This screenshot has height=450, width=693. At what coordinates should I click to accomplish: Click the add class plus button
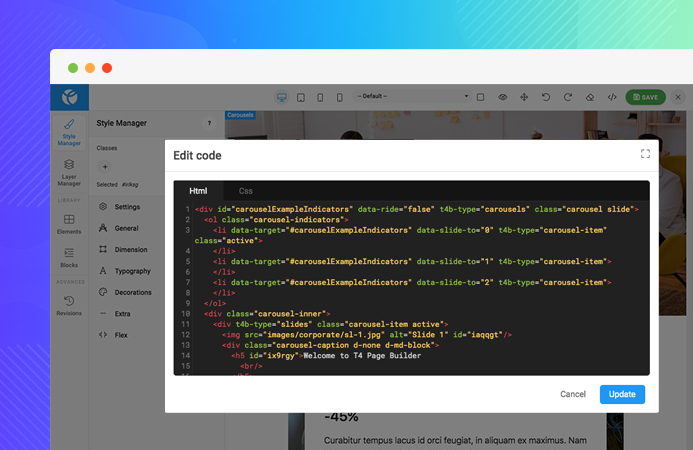point(105,166)
